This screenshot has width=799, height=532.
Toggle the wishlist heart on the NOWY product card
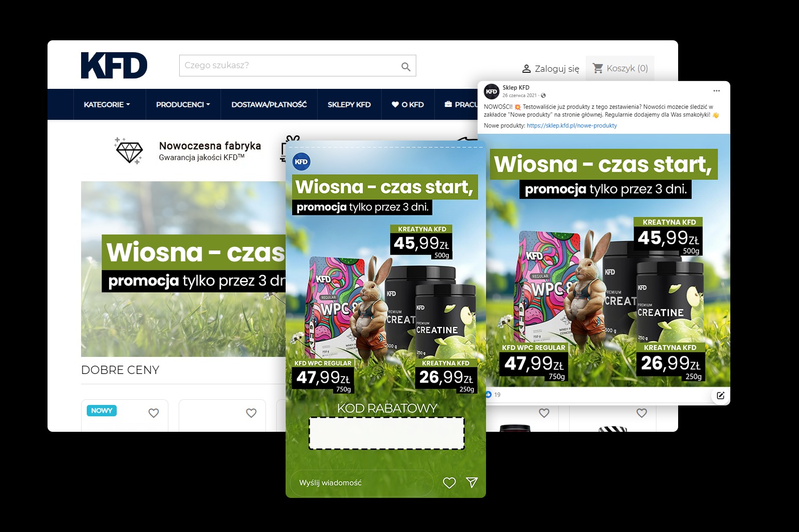[x=154, y=413]
